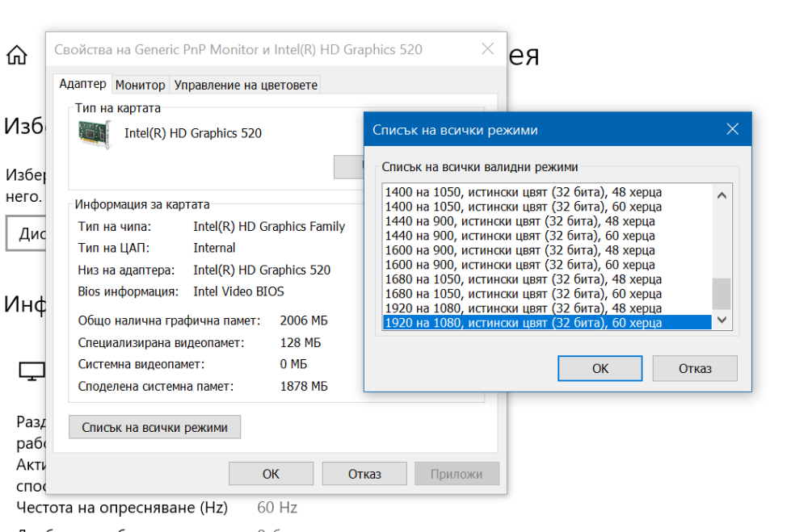Switch to the Адаптер tab
This screenshot has width=808, height=532.
pyautogui.click(x=82, y=84)
